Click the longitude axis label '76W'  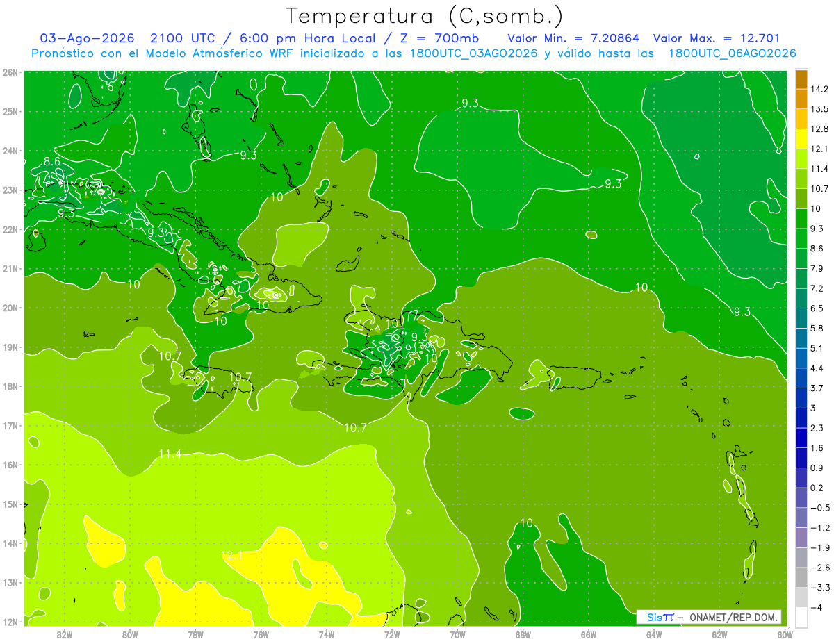[x=261, y=634]
